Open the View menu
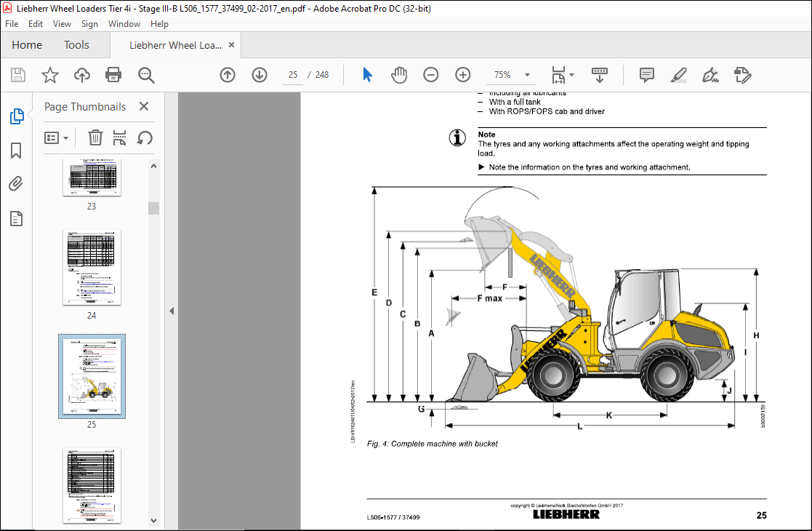Screen dimensions: 812x531 [62, 24]
